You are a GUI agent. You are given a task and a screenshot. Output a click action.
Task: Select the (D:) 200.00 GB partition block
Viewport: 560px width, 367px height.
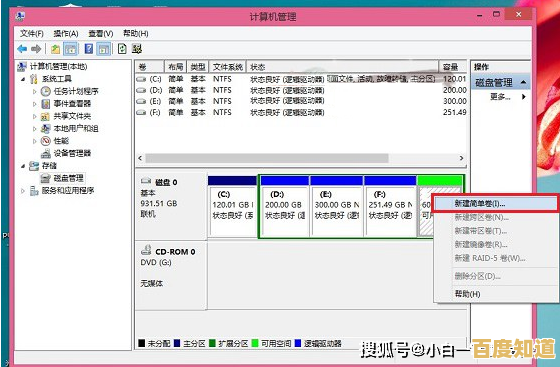[x=285, y=206]
